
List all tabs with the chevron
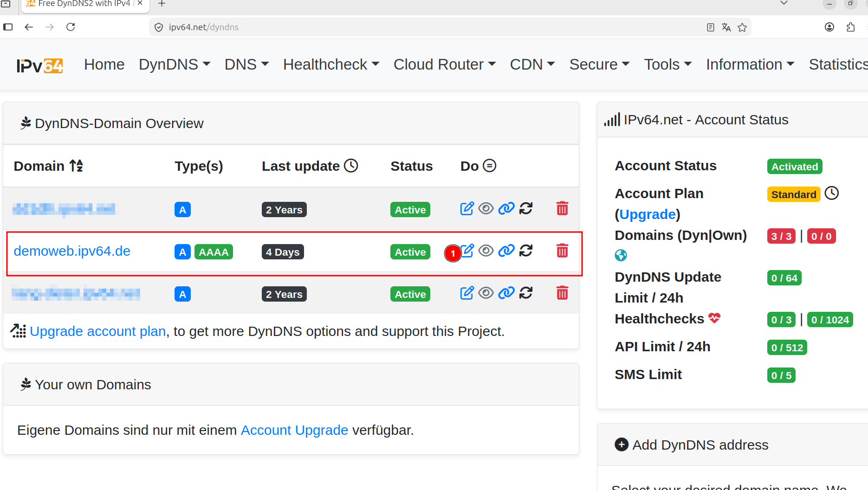tap(784, 3)
